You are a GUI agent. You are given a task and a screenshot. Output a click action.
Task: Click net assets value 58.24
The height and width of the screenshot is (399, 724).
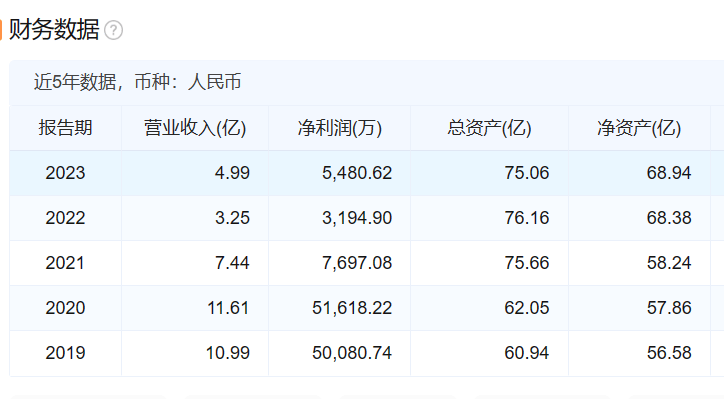point(669,263)
